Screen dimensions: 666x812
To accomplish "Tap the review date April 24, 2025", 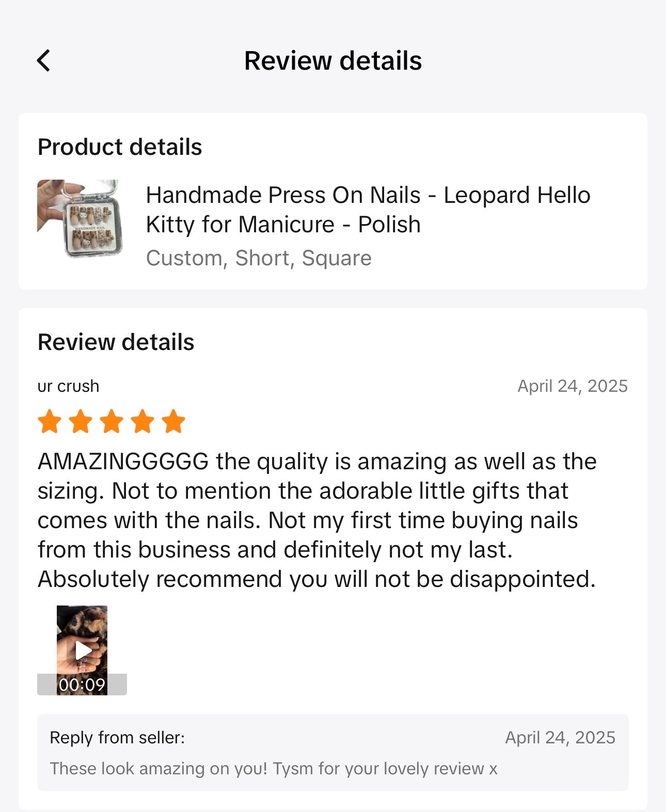I will (572, 386).
